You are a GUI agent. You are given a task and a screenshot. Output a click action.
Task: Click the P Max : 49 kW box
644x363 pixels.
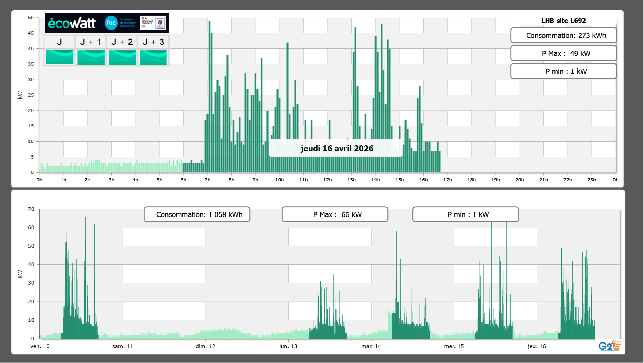[563, 53]
